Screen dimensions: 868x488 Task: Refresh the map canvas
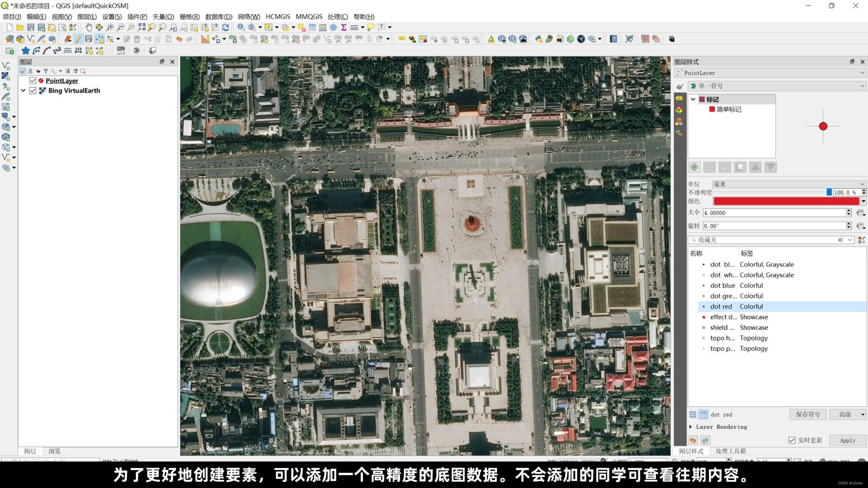225,27
